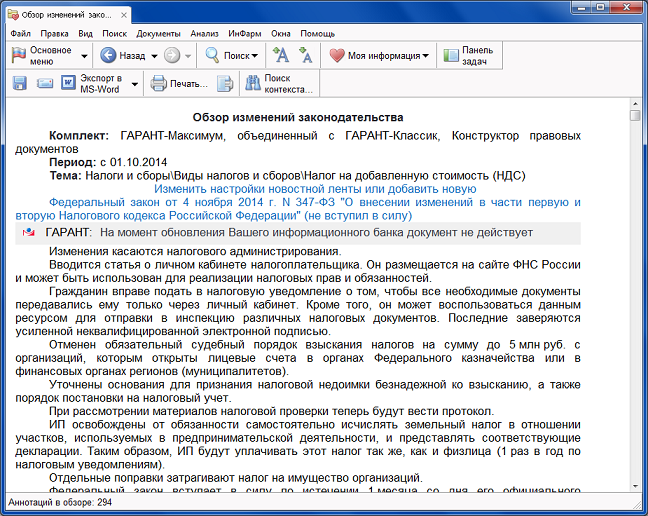Click the save floppy disk icon

pyautogui.click(x=20, y=84)
